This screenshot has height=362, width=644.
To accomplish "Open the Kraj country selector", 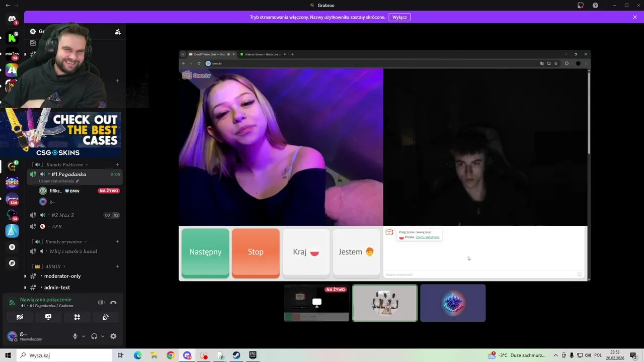I will [306, 252].
